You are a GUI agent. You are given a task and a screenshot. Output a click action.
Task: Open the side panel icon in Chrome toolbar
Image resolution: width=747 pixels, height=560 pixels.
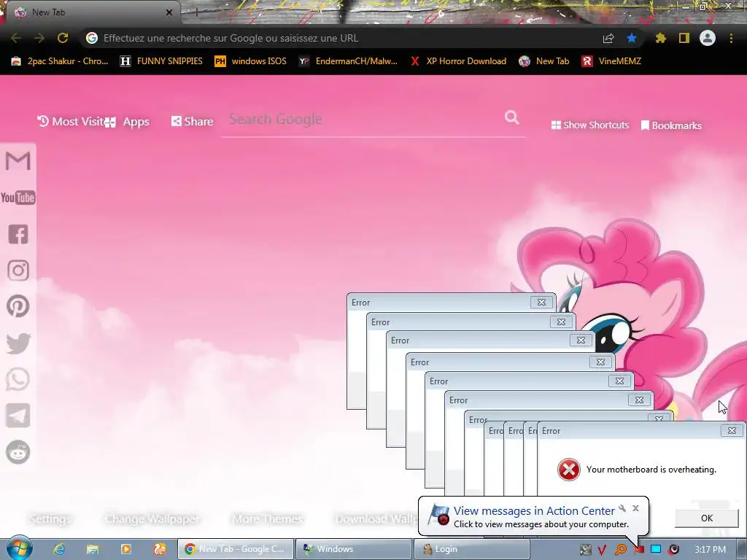(x=684, y=38)
